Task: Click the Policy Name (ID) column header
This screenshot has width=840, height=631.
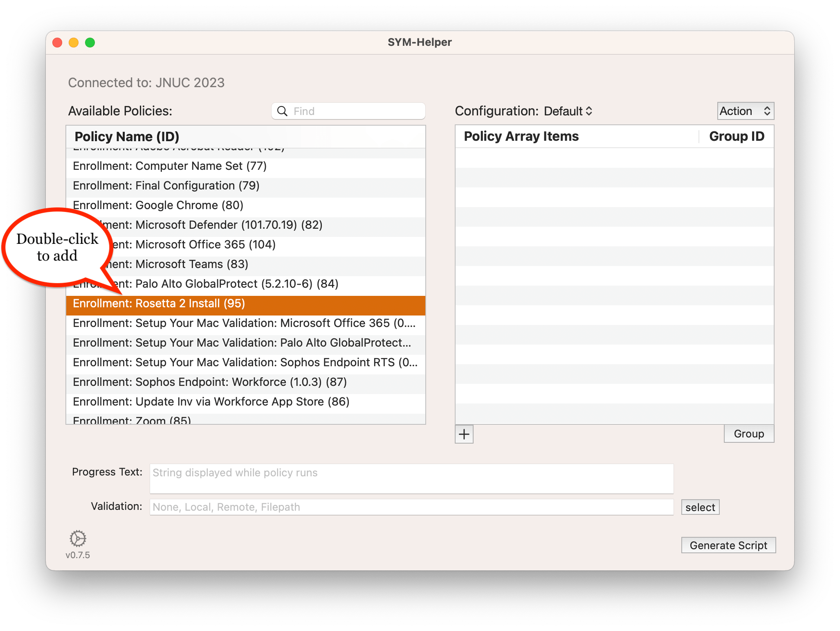Action: (127, 137)
